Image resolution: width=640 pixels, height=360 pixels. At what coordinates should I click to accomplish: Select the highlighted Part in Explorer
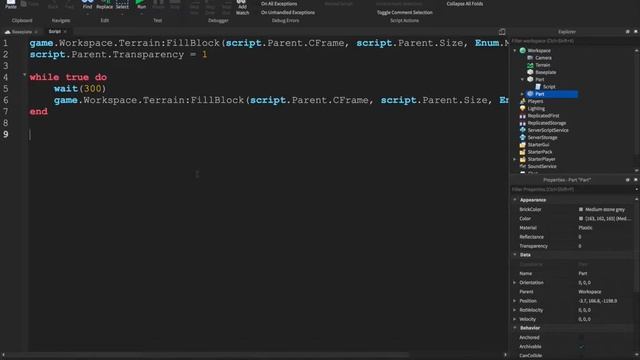551,94
